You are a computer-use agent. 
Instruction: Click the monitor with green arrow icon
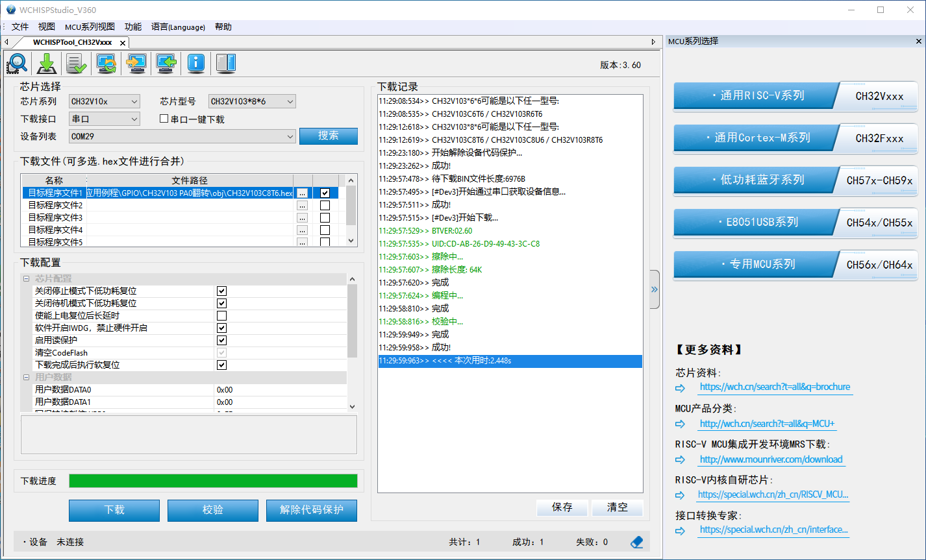pyautogui.click(x=166, y=63)
